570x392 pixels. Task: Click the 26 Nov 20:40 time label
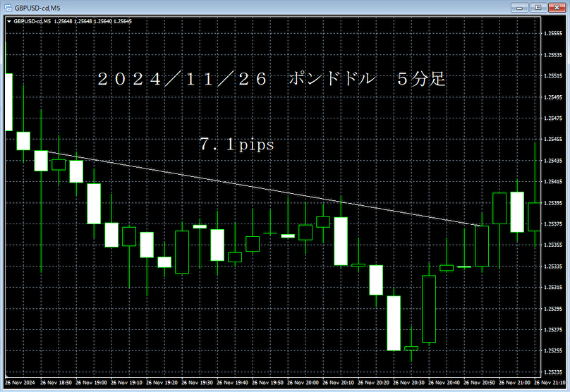click(x=444, y=383)
